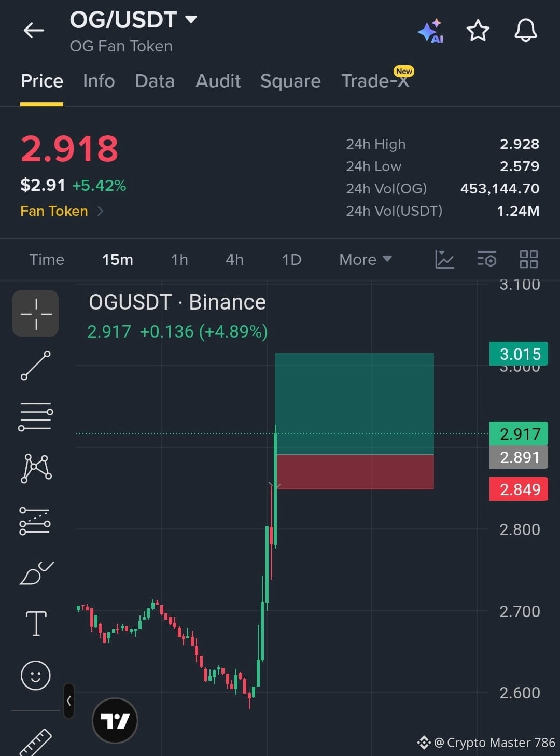The height and width of the screenshot is (756, 560).
Task: Open price alert bell icon
Action: (525, 30)
